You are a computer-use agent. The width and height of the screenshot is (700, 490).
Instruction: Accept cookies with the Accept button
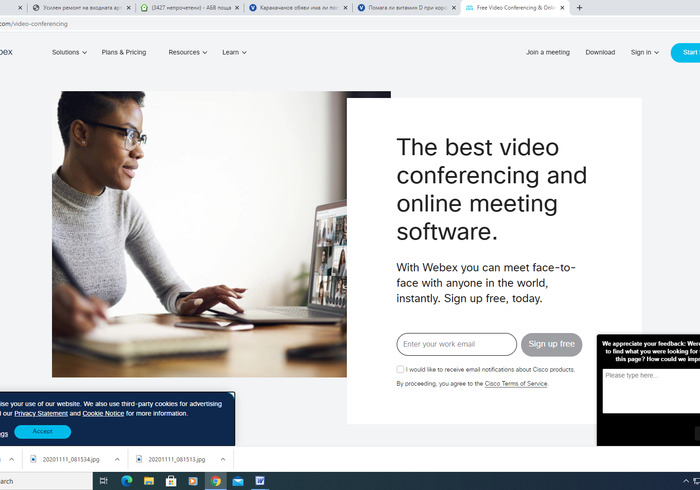click(42, 432)
